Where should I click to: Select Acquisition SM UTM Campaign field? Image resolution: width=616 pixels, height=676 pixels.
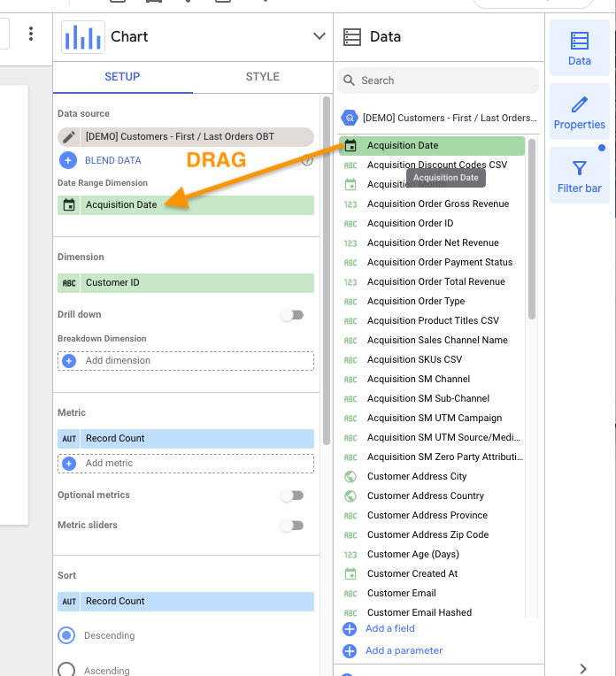(x=432, y=419)
